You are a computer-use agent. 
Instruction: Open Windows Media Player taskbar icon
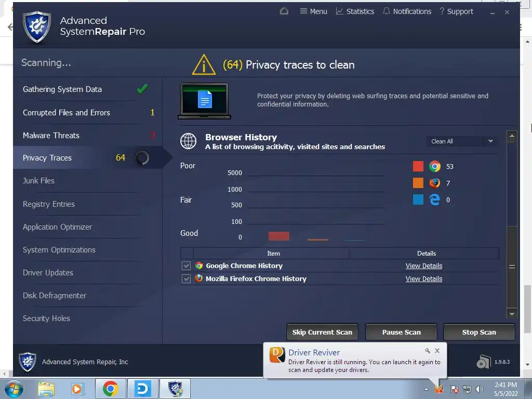click(77, 389)
